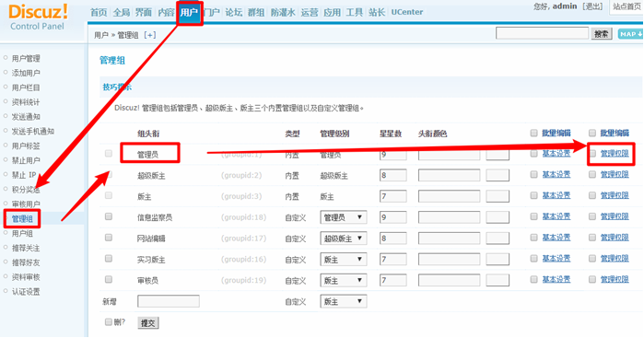This screenshot has height=338, width=644.
Task: Open 审核用户 in the sidebar
Action: (x=26, y=204)
